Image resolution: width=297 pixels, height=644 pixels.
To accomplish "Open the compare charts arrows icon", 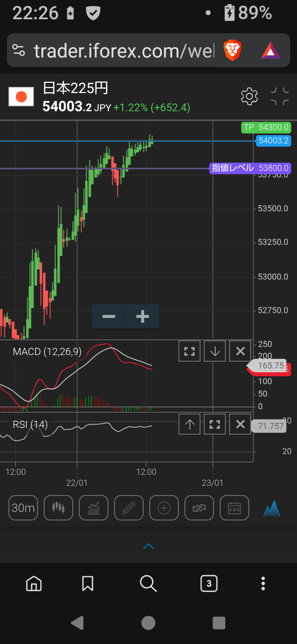I will [x=199, y=508].
